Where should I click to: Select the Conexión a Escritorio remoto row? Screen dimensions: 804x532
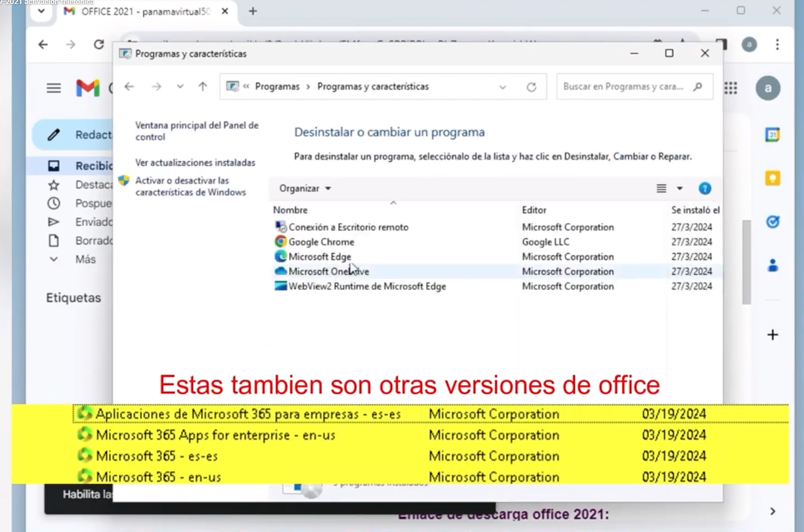click(x=496, y=227)
